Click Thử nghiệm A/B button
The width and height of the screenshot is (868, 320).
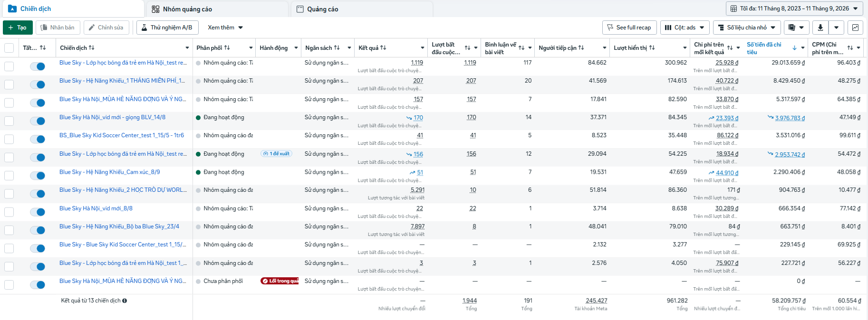[x=167, y=28]
